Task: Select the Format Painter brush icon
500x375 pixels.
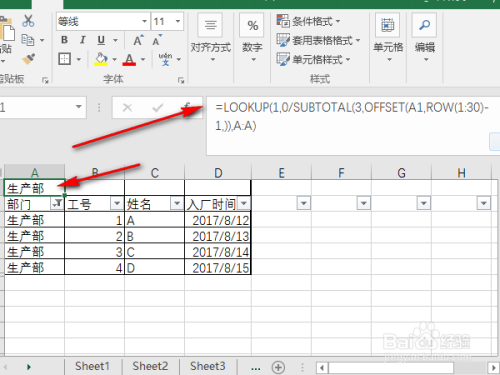Action: (x=29, y=59)
